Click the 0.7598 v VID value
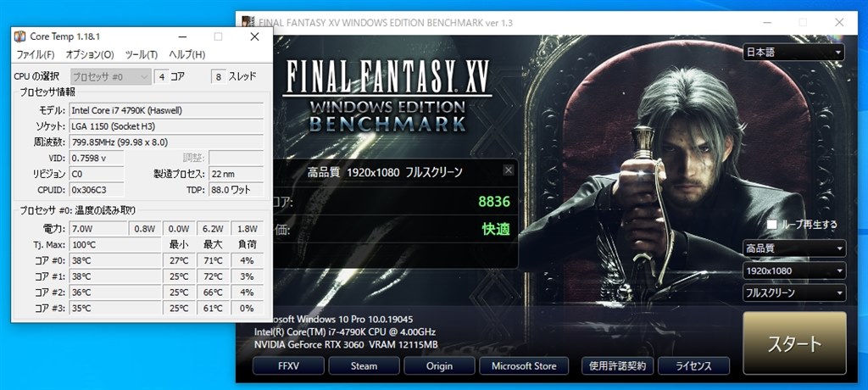This screenshot has height=390, width=868. click(97, 158)
